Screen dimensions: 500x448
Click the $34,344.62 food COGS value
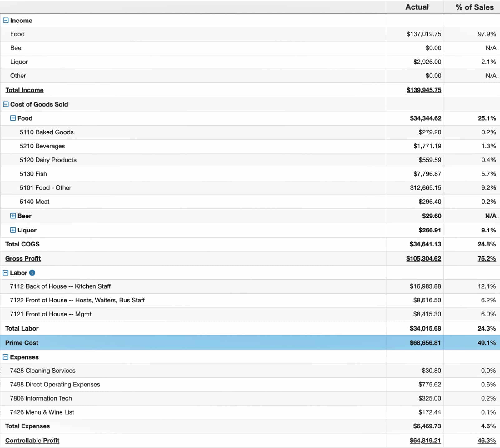[426, 118]
